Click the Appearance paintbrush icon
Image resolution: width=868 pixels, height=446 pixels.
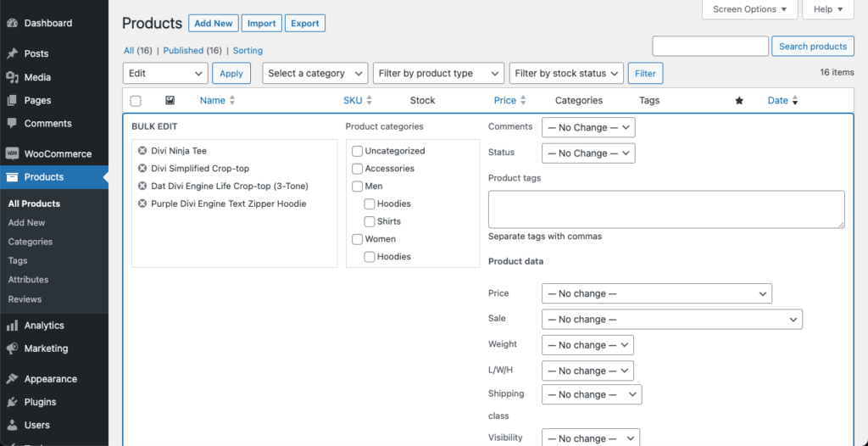(12, 379)
